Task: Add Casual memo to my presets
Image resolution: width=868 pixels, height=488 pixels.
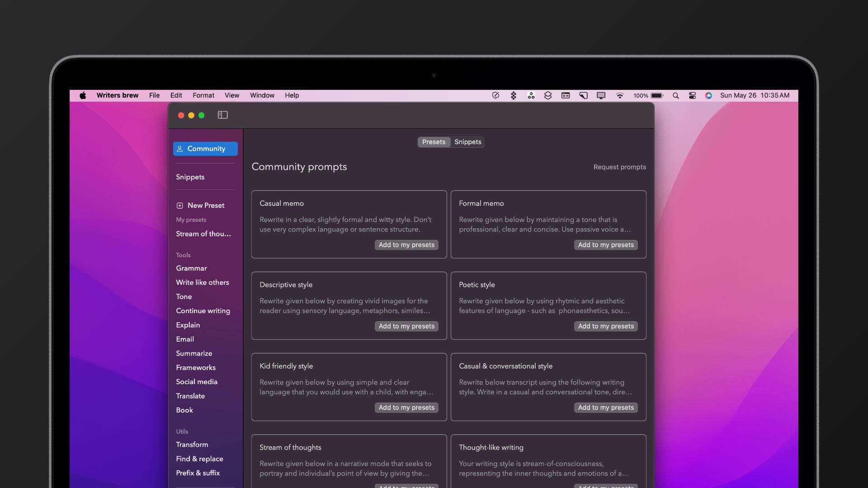Action: point(406,245)
